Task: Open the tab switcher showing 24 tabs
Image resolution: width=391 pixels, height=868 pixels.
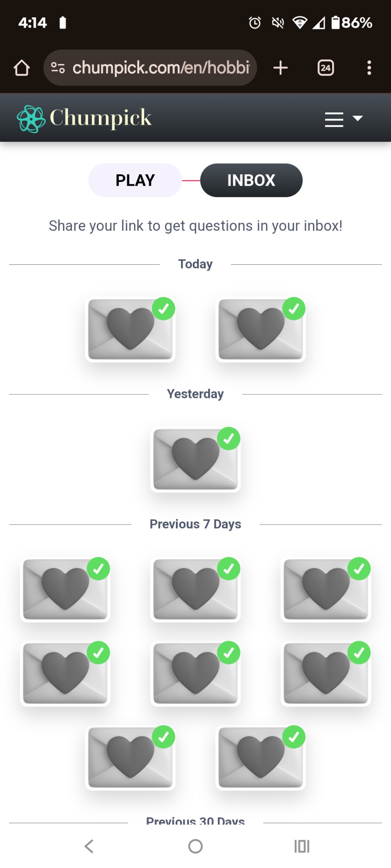Action: click(x=325, y=68)
